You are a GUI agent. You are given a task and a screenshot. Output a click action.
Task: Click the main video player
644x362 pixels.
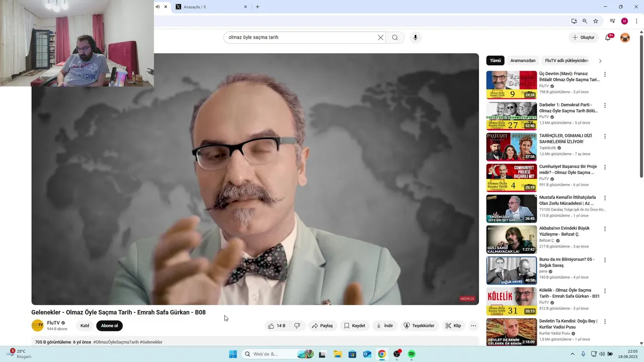click(255, 179)
